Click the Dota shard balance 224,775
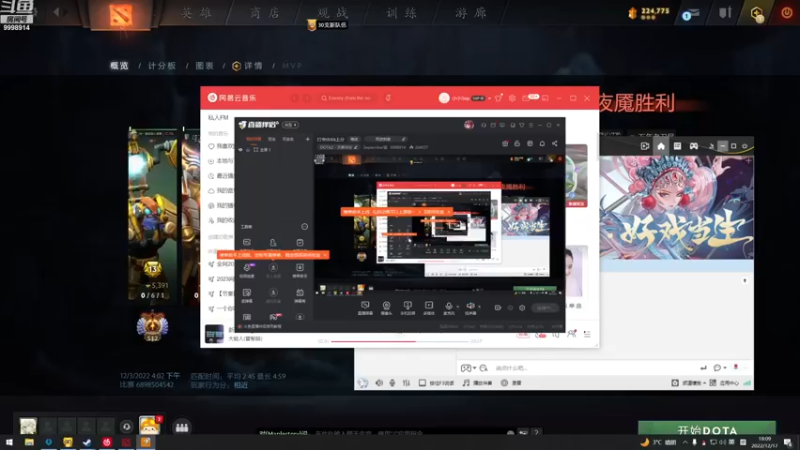This screenshot has height=450, width=800. click(649, 12)
